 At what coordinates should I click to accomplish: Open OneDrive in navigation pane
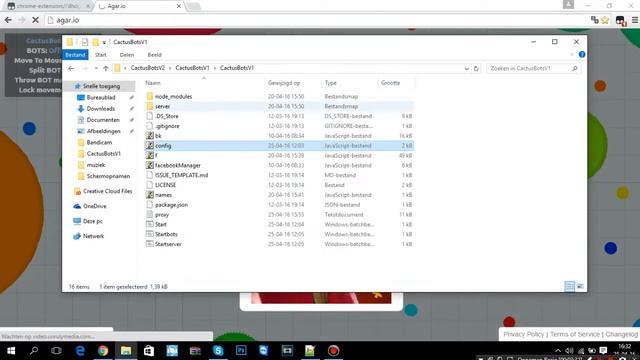(x=94, y=206)
